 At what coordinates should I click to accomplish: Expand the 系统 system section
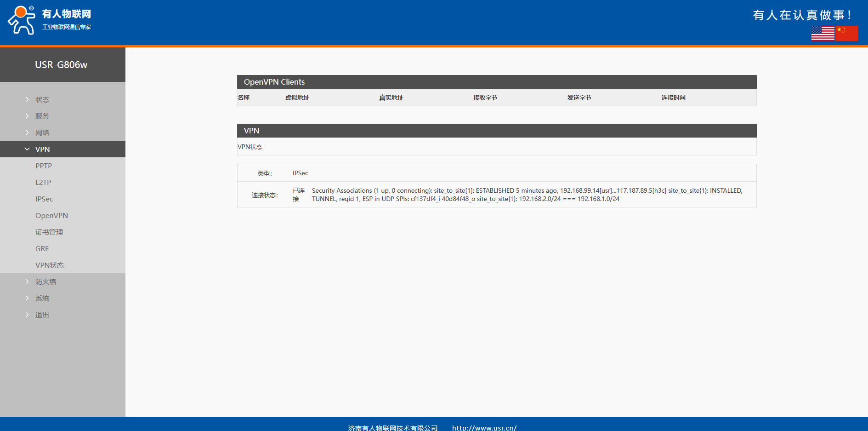coord(42,298)
